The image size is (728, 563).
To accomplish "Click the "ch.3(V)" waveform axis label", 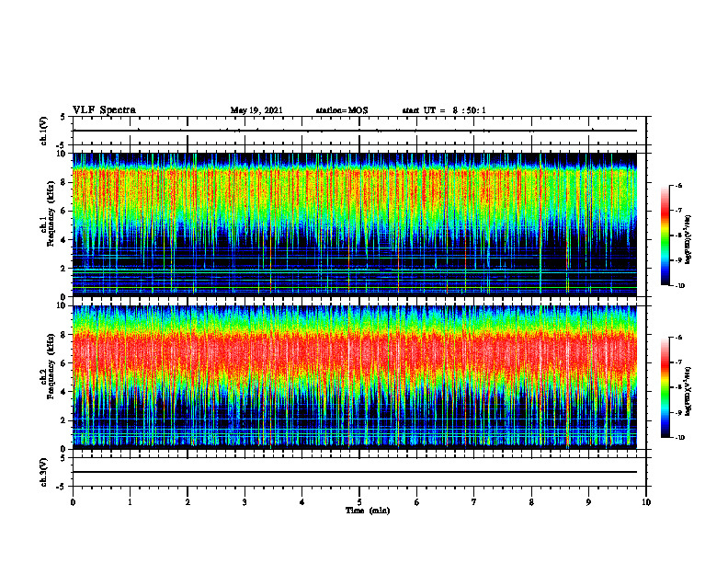I will pos(43,473).
